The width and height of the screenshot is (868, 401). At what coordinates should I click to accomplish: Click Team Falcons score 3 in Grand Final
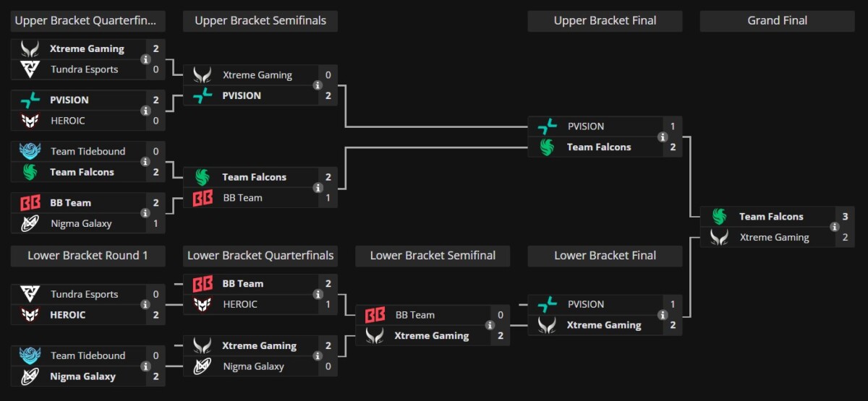point(844,217)
